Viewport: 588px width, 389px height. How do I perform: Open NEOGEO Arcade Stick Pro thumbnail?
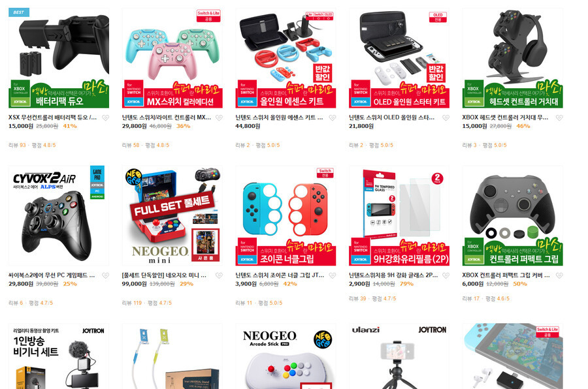(286, 356)
